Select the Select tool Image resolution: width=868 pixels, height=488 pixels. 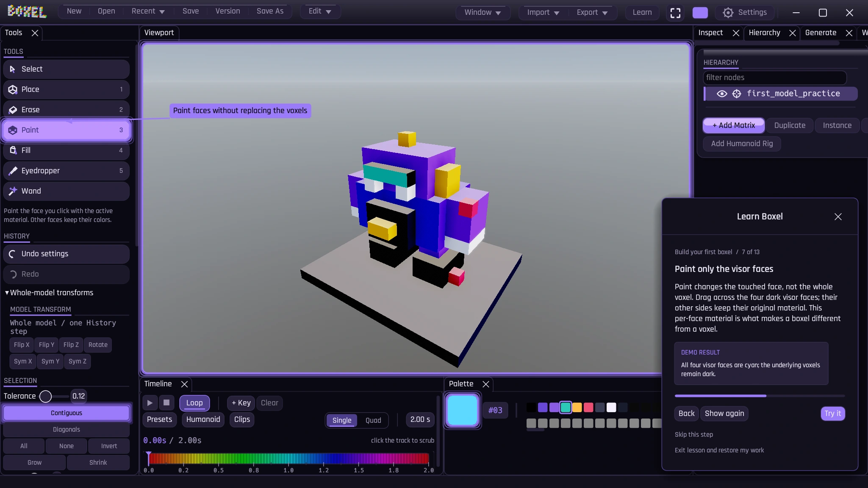click(66, 69)
